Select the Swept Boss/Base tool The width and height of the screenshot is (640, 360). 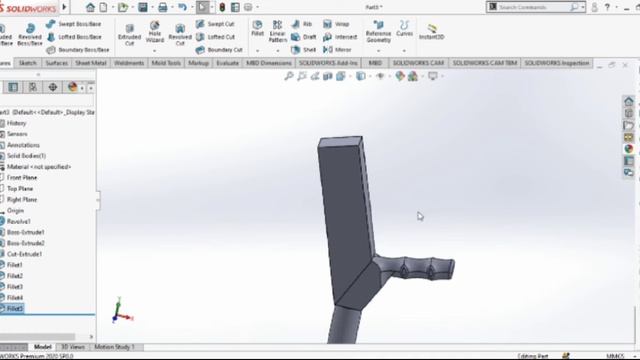tap(73, 24)
